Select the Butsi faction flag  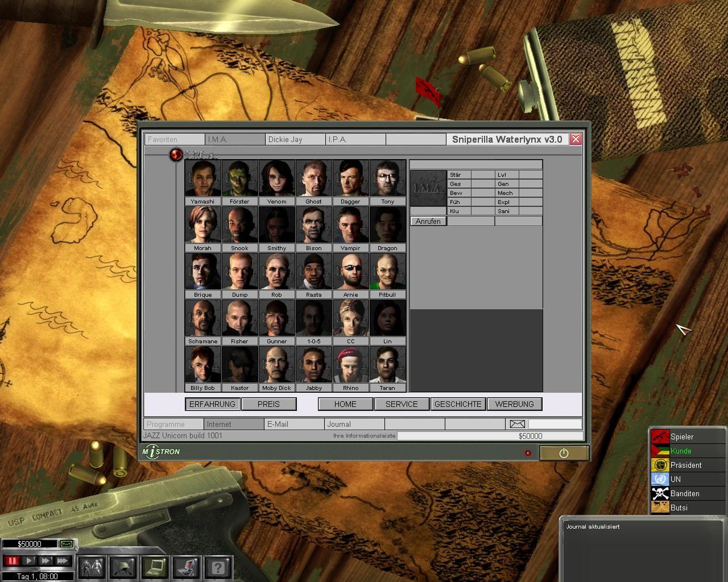660,508
